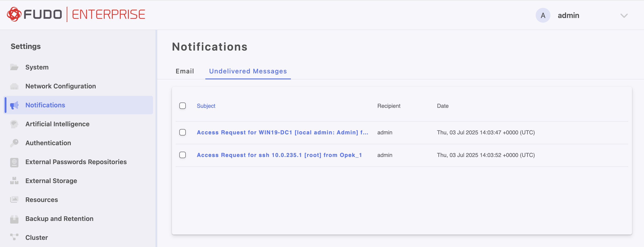644x247 pixels.
Task: Click the Backup and Retention box icon
Action: [x=14, y=219]
